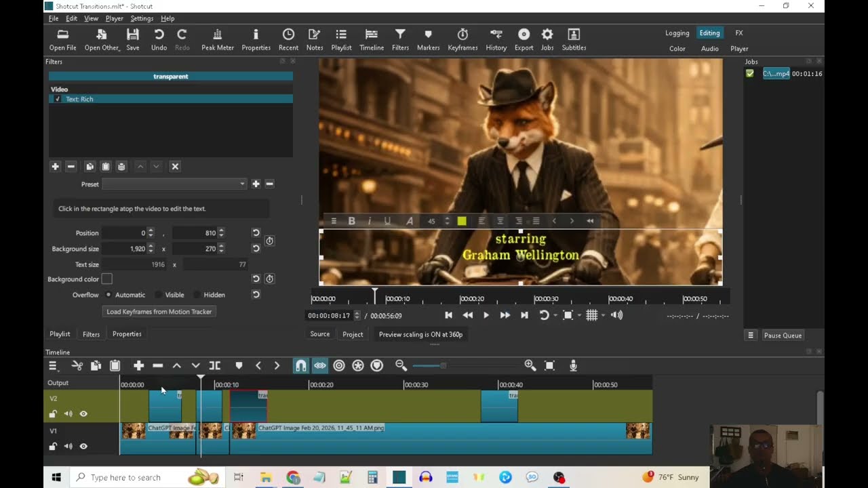Create a timeline marker
The image size is (868, 488).
(239, 365)
